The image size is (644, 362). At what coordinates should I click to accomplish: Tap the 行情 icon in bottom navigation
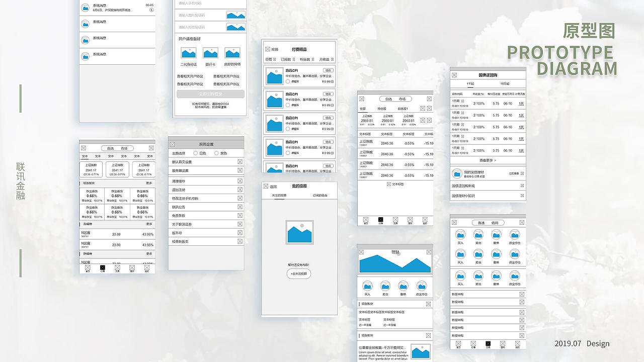(102, 267)
